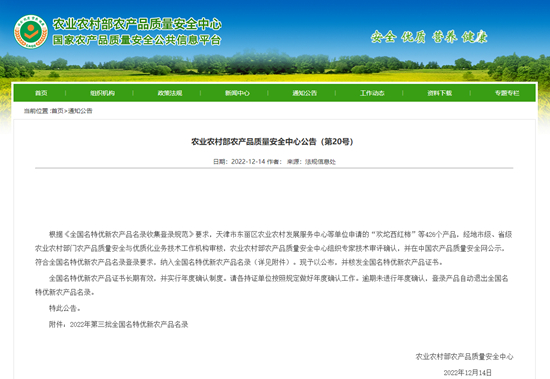Viewport: 550px width, 379px height.
Task: Open the 专题专栏 nav item
Action: pyautogui.click(x=507, y=93)
